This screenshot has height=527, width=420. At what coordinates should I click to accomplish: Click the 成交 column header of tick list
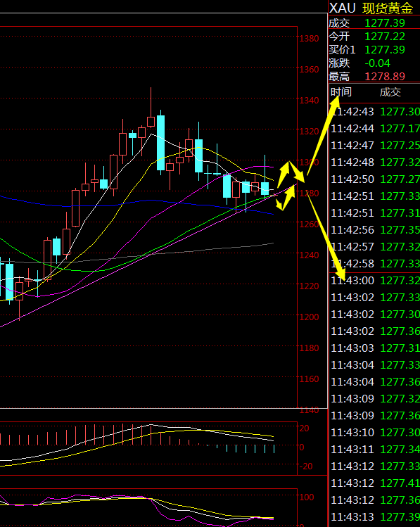point(390,91)
